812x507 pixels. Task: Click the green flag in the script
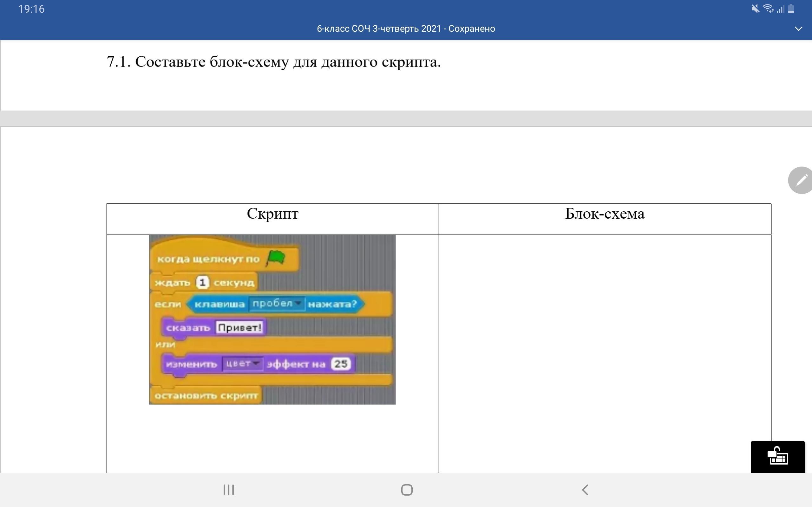(276, 259)
